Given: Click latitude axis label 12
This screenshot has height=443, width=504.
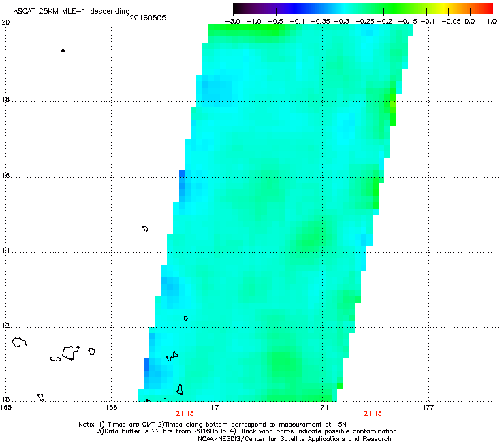Looking at the screenshot, I should (x=5, y=326).
